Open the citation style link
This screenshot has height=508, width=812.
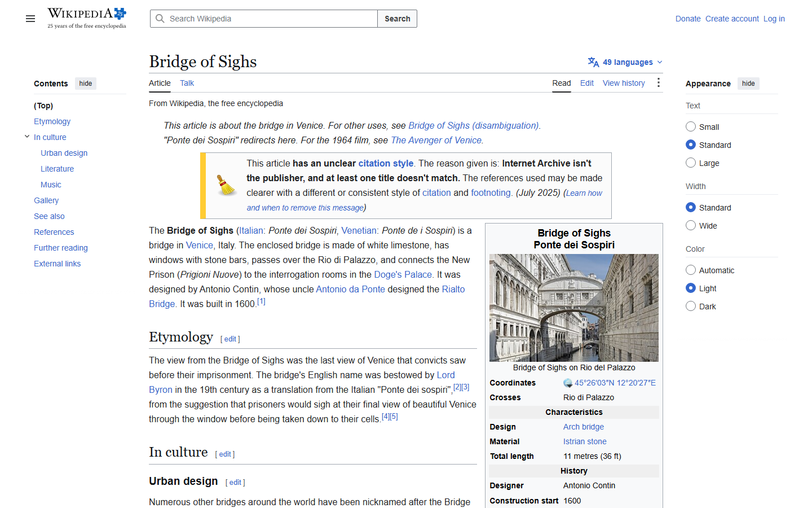386,163
